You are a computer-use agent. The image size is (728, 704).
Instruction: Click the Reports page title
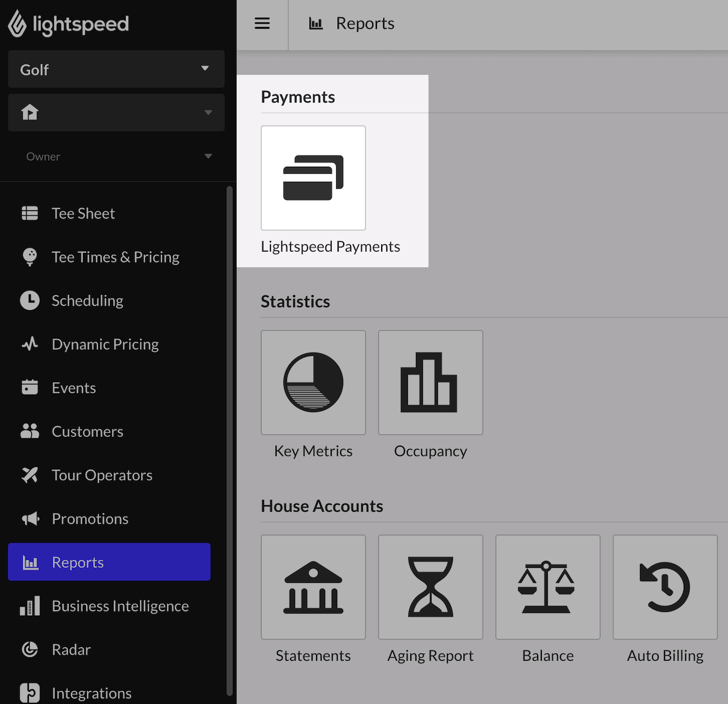tap(365, 23)
